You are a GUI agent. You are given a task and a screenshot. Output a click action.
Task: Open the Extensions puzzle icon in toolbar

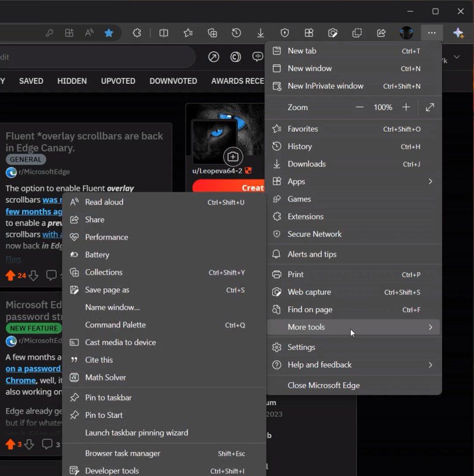click(x=137, y=33)
